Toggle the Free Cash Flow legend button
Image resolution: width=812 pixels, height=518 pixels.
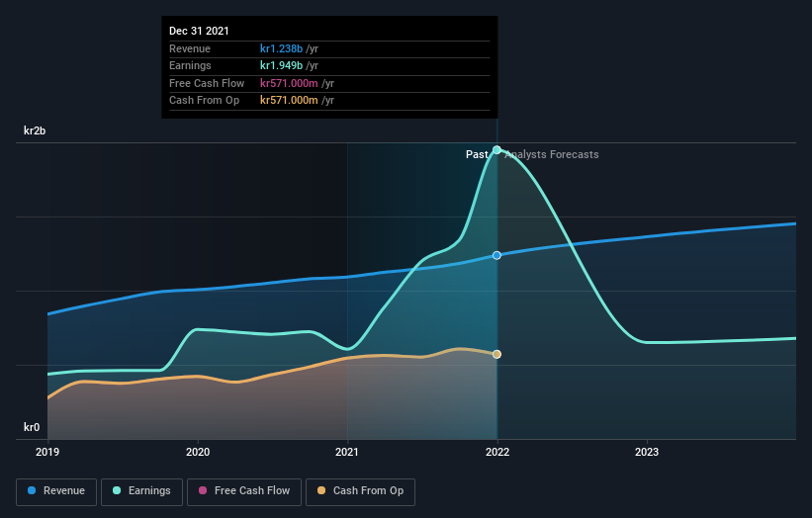point(244,491)
